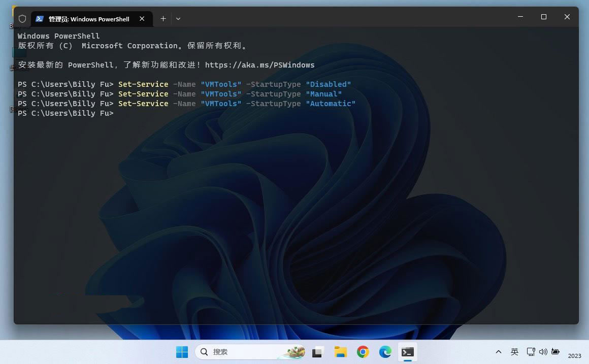This screenshot has width=589, height=364.
Task: Open network status in system tray
Action: pos(531,352)
